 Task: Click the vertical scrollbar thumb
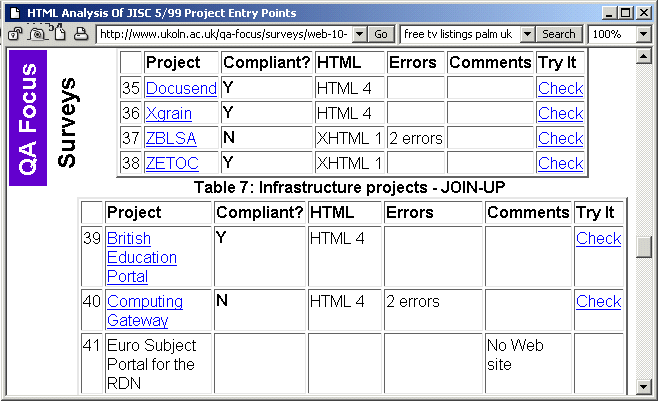(643, 247)
